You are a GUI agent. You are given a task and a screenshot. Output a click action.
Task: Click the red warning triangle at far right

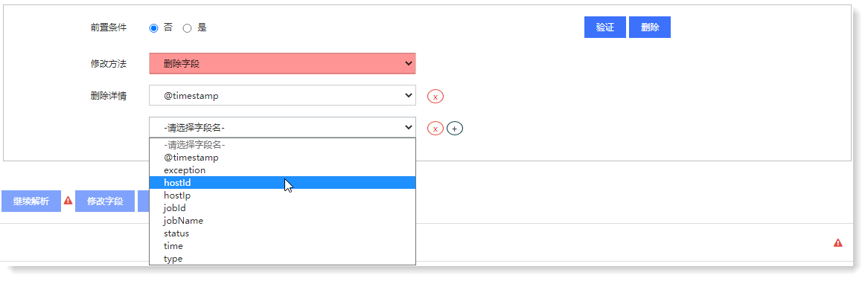click(x=838, y=243)
